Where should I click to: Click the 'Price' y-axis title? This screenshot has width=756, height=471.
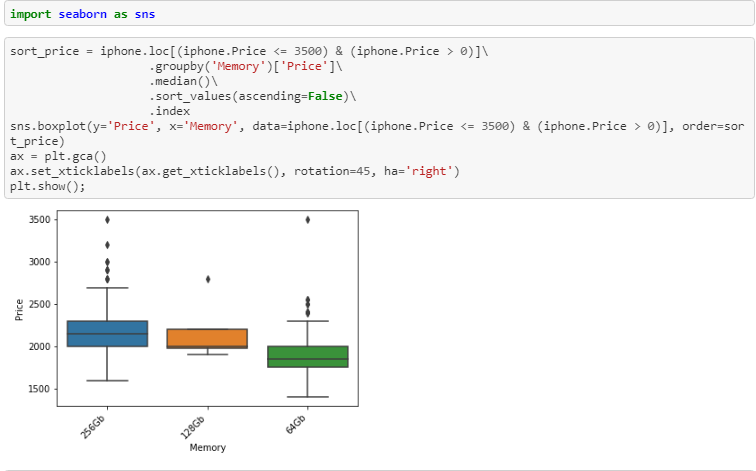(19, 310)
